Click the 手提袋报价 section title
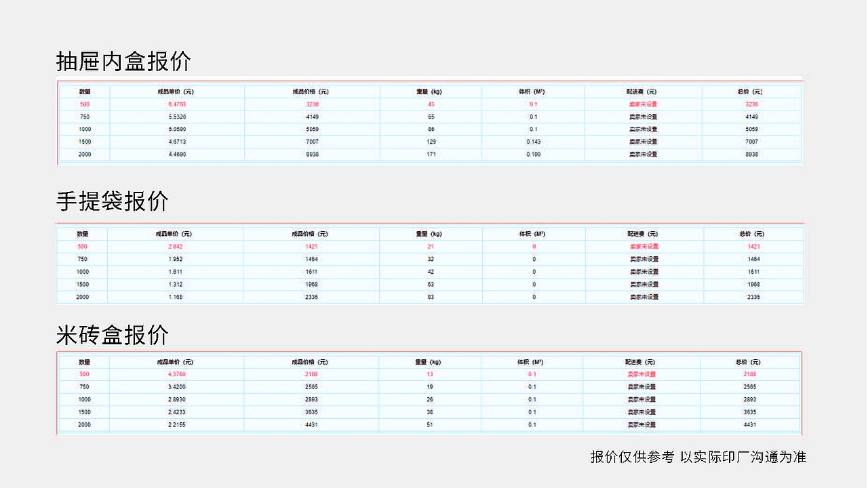 [x=113, y=201]
